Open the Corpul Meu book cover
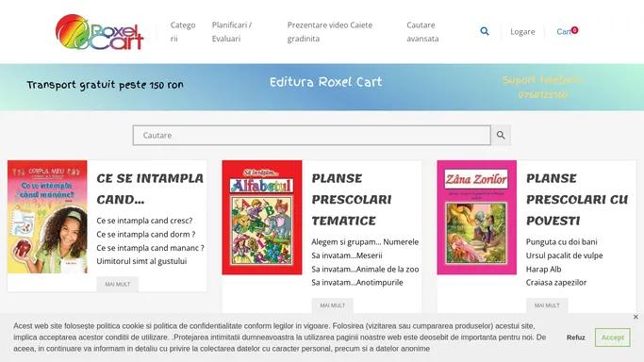 click(x=47, y=217)
